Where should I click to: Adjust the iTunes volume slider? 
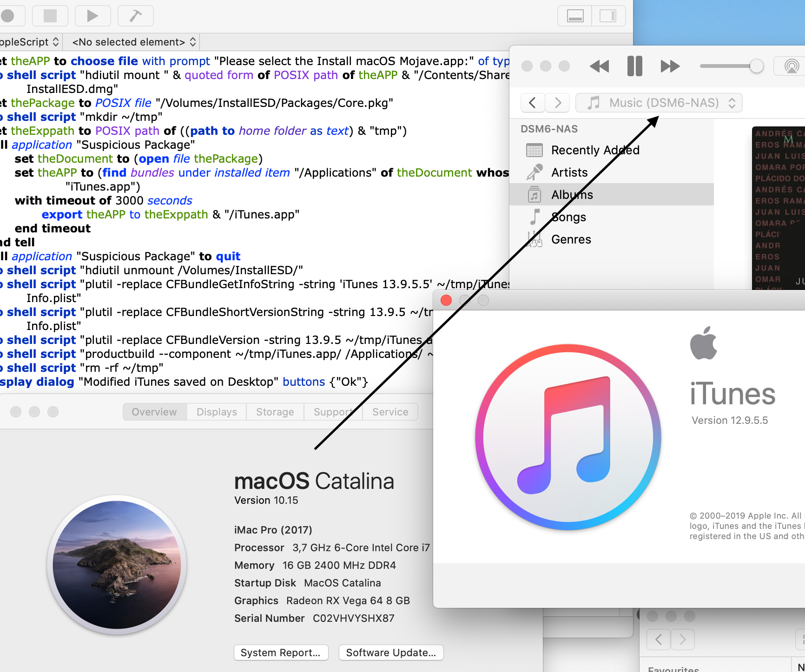coord(732,66)
